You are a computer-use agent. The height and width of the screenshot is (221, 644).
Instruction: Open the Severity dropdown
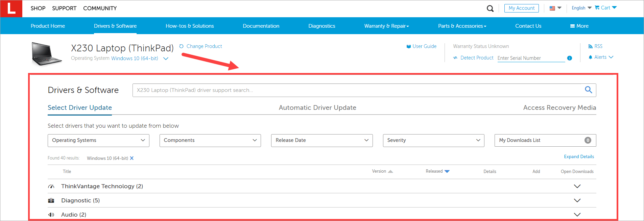point(433,140)
